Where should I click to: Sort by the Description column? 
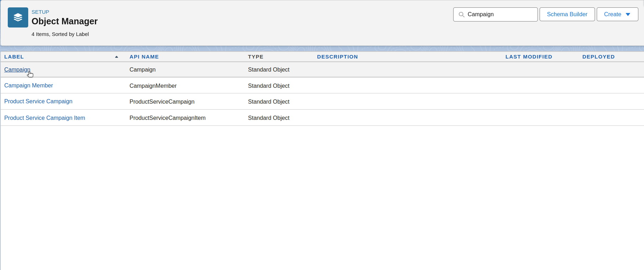(338, 57)
